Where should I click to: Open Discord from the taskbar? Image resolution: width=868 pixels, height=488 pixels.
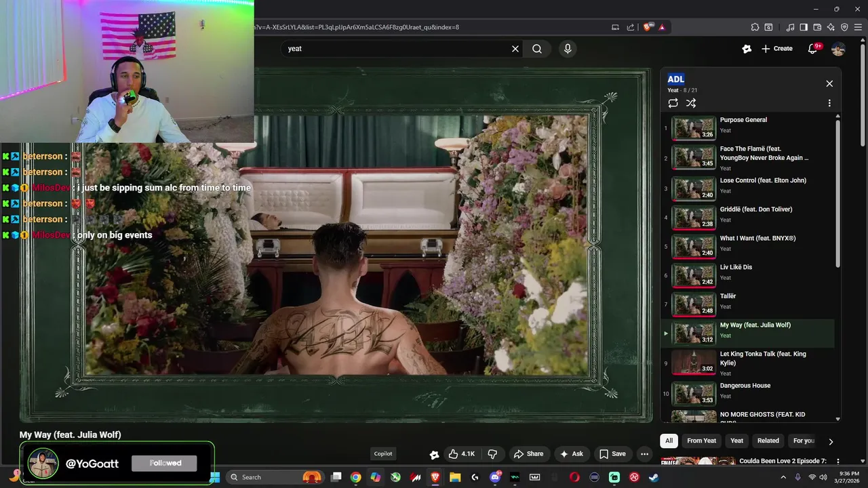pyautogui.click(x=495, y=477)
